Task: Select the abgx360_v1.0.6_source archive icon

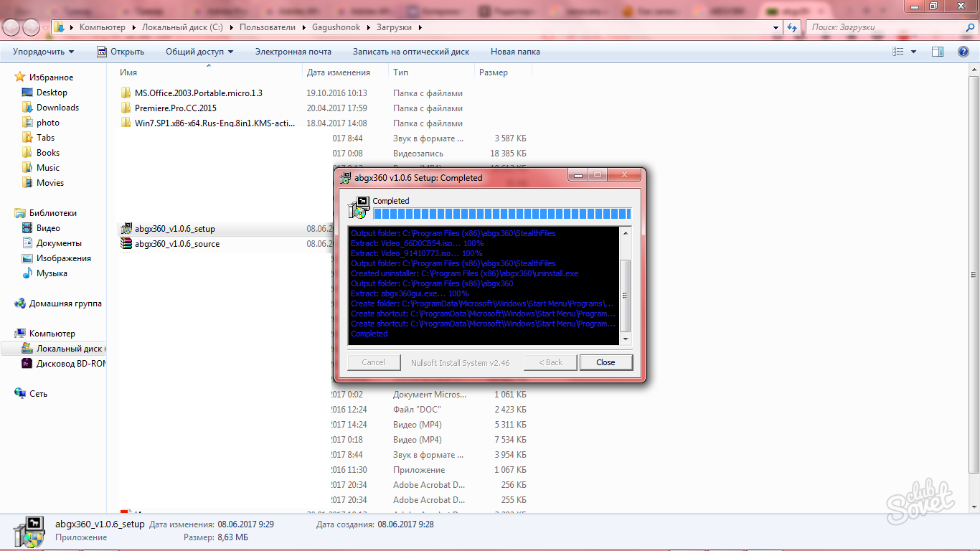Action: [x=126, y=244]
